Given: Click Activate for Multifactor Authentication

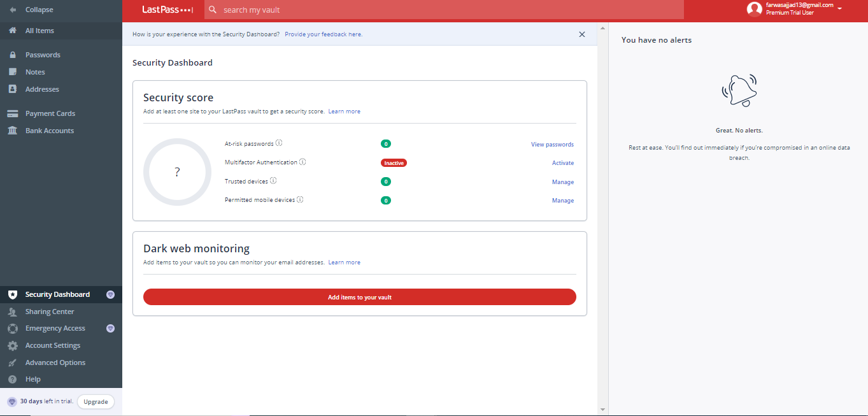Looking at the screenshot, I should pyautogui.click(x=563, y=163).
